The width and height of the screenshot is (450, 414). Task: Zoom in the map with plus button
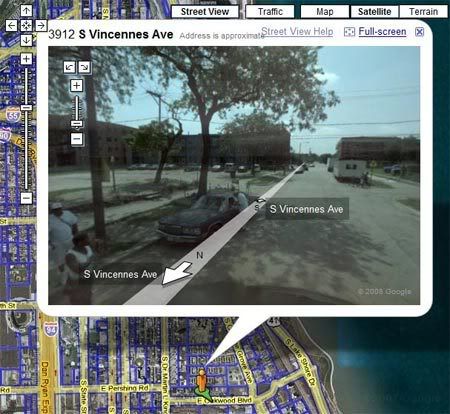(x=26, y=59)
